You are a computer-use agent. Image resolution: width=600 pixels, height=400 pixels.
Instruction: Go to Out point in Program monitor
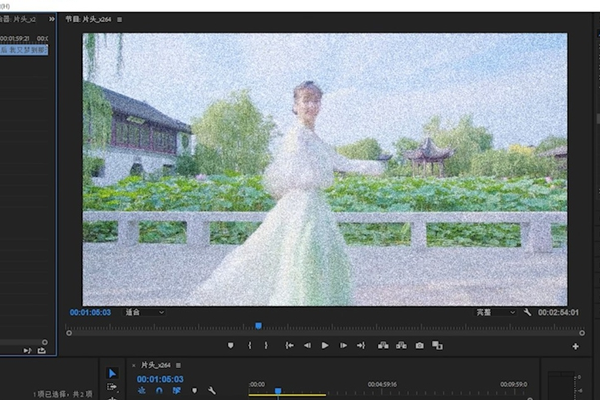(x=361, y=346)
